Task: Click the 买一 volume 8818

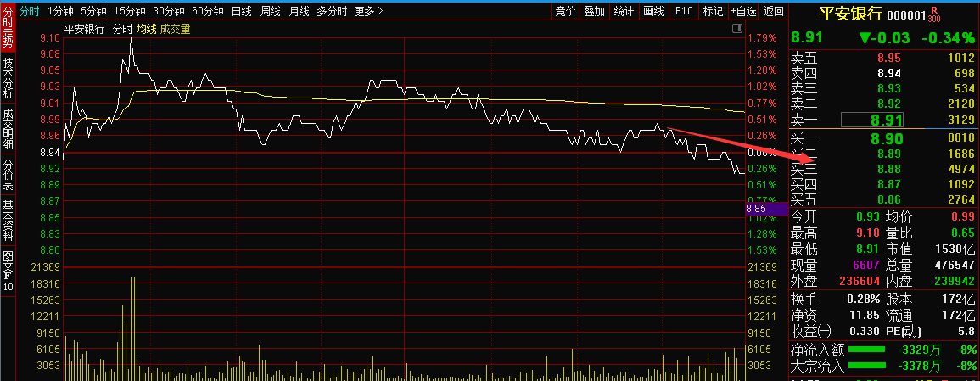Action: click(x=960, y=138)
